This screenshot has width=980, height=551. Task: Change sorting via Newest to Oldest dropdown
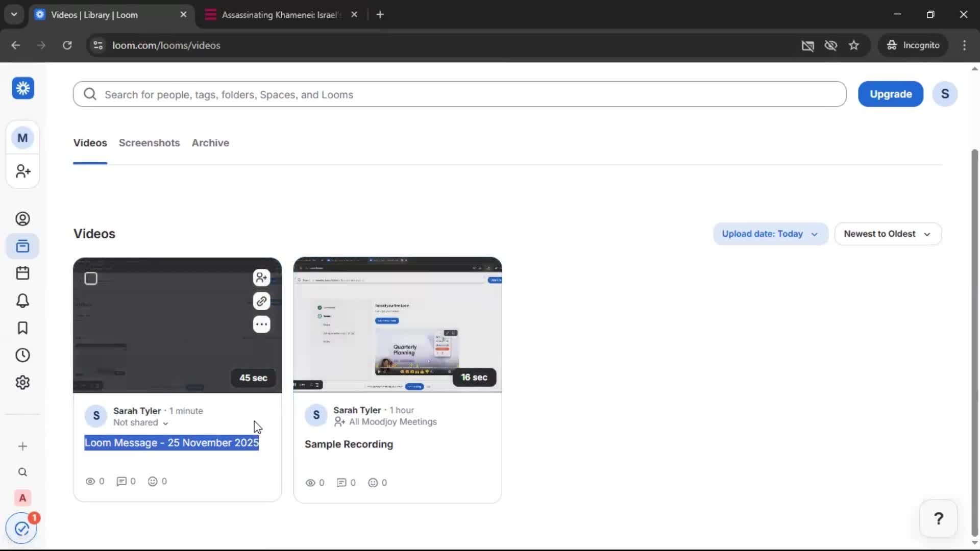pos(888,234)
